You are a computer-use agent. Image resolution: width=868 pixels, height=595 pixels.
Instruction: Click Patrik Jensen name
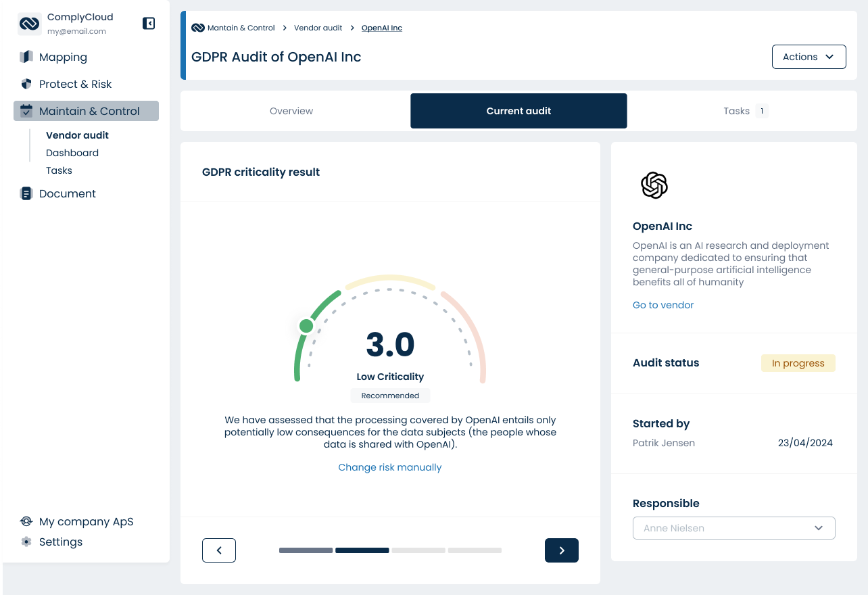click(664, 443)
